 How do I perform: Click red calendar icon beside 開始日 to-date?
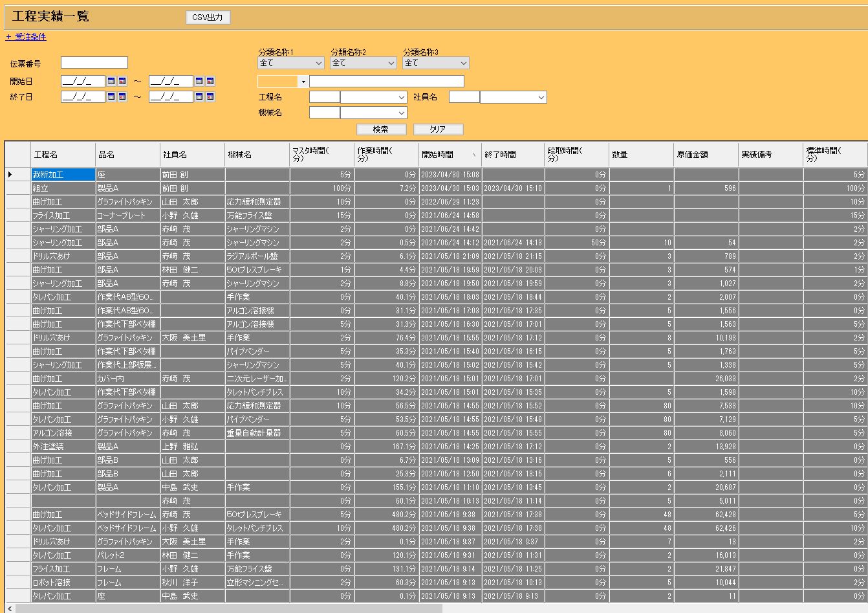point(210,81)
